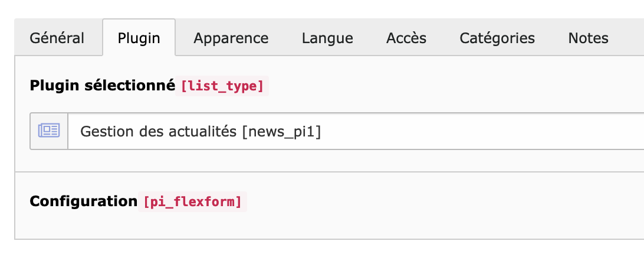Image resolution: width=644 pixels, height=267 pixels.
Task: Click the Plugin sélectionné label
Action: click(x=102, y=86)
